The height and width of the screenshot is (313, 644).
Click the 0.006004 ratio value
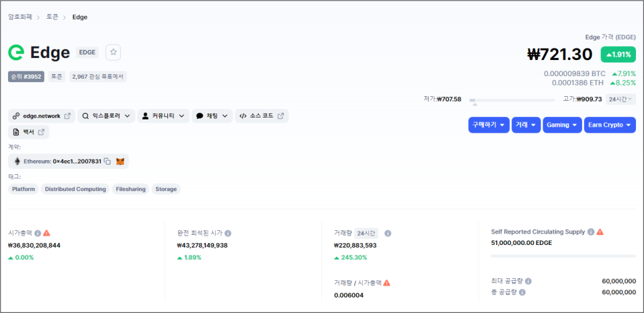[x=349, y=295]
